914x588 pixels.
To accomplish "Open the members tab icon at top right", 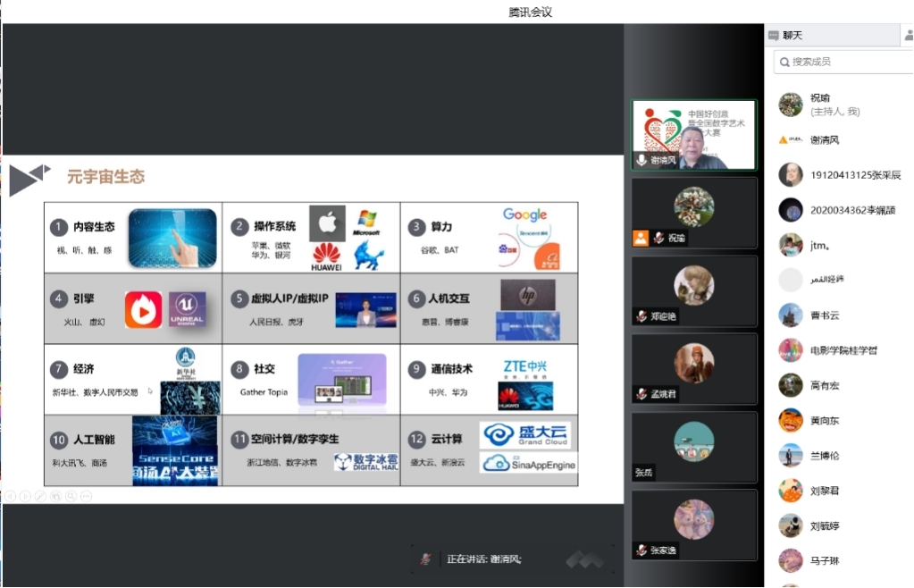I will (908, 36).
